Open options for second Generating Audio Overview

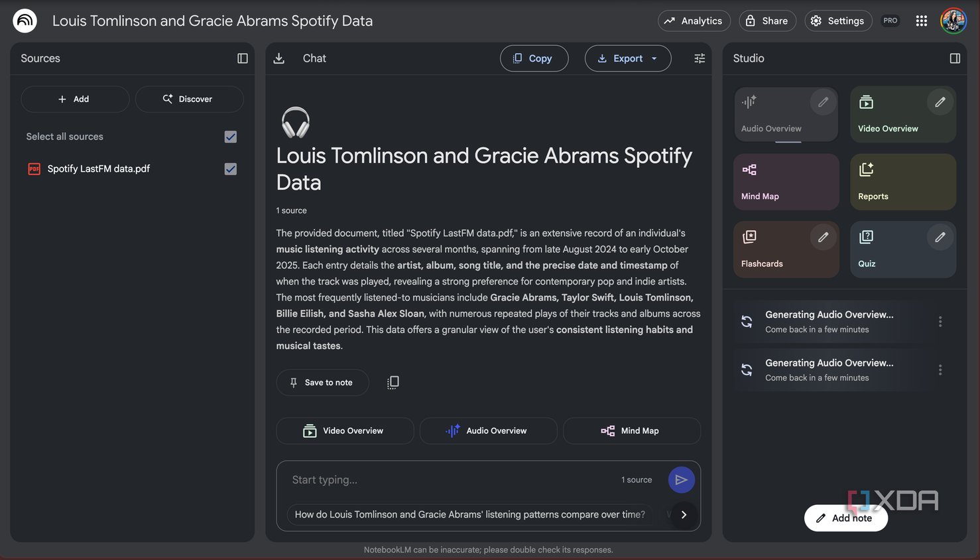(940, 370)
